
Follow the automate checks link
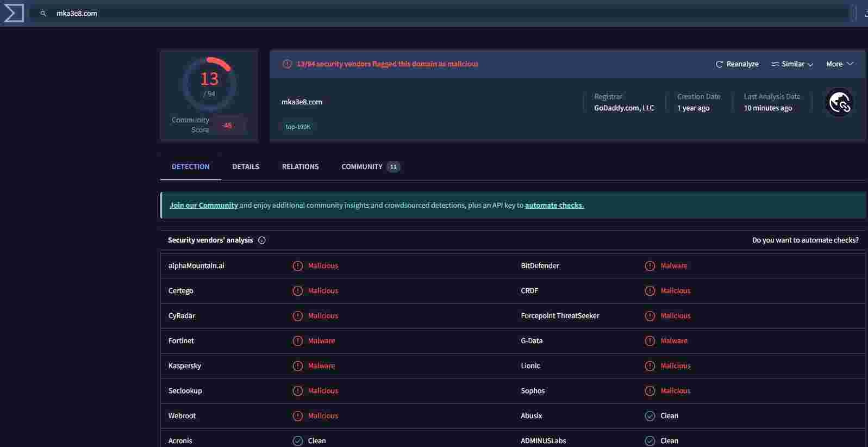554,206
